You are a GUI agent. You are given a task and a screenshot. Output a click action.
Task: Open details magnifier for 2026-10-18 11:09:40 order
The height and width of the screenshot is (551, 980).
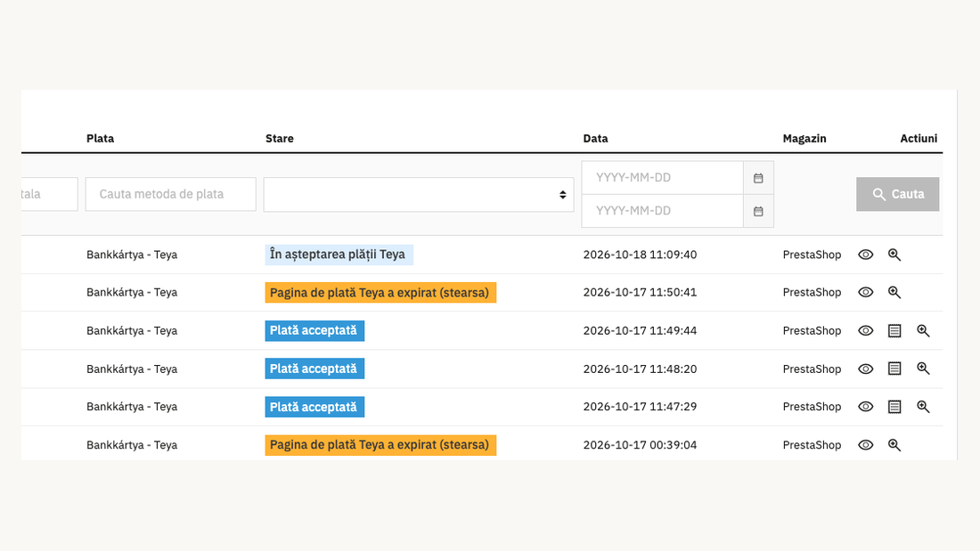coord(894,255)
